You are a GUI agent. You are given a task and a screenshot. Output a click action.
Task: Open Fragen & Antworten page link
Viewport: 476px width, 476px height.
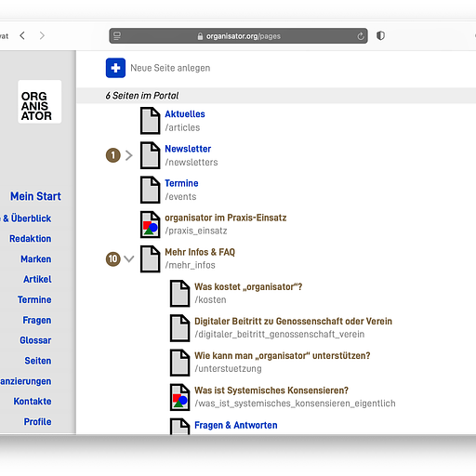pyautogui.click(x=236, y=425)
